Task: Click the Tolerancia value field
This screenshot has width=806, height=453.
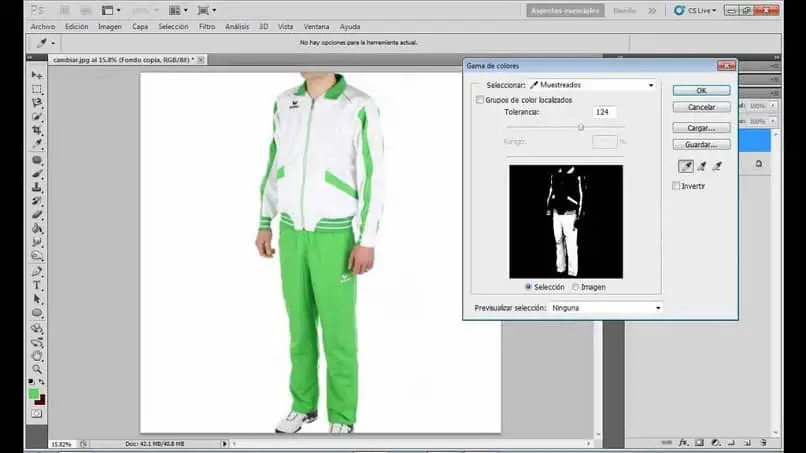Action: pos(603,112)
